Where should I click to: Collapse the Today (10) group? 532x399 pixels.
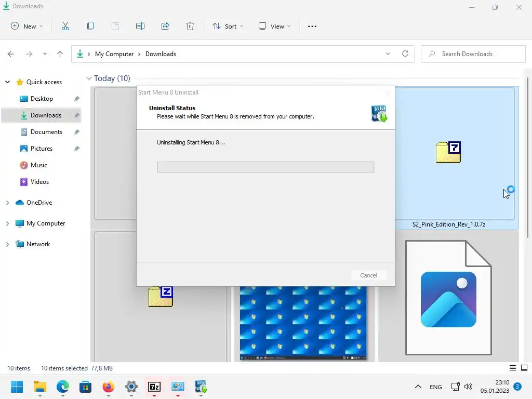coord(89,78)
